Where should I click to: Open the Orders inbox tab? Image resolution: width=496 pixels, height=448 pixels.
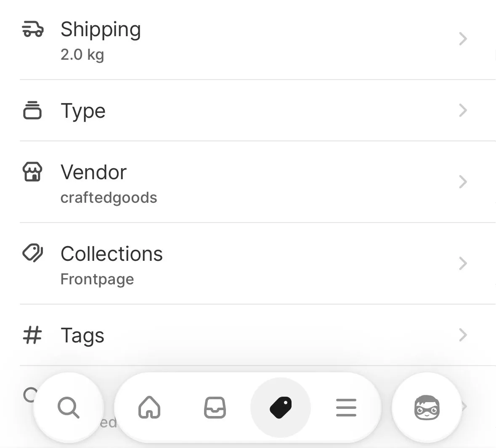215,408
